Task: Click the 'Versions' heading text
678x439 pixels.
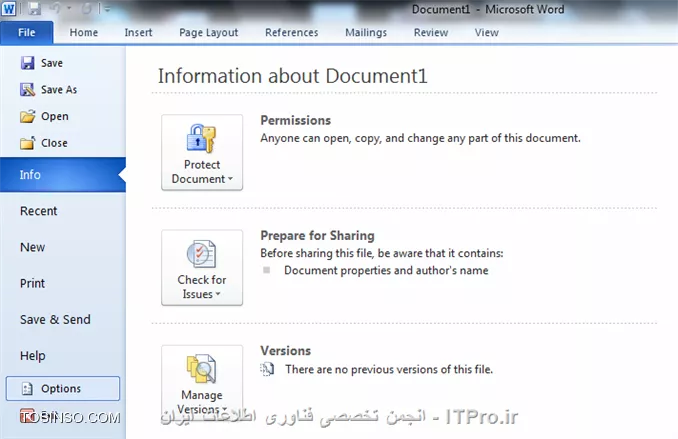Action: click(285, 351)
